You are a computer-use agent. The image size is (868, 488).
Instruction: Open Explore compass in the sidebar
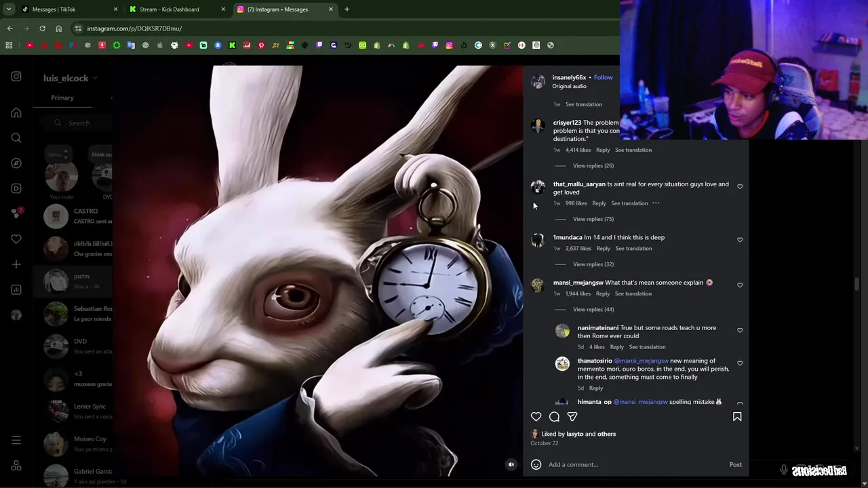tap(16, 163)
